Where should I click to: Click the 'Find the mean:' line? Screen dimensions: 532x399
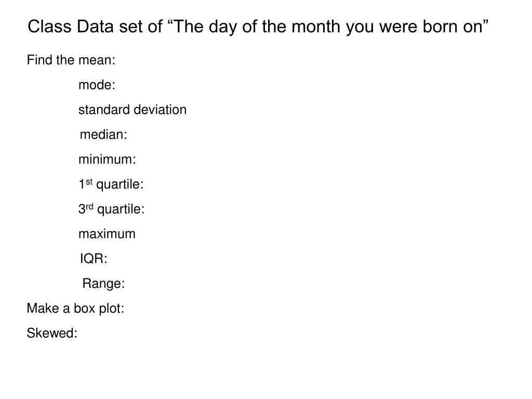pyautogui.click(x=71, y=60)
